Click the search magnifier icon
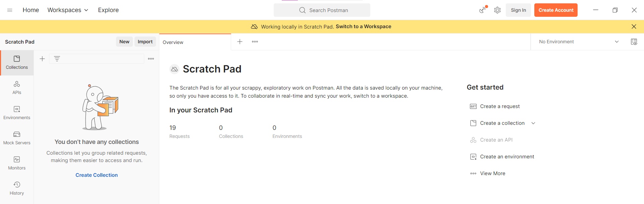The width and height of the screenshot is (644, 204). (x=302, y=10)
